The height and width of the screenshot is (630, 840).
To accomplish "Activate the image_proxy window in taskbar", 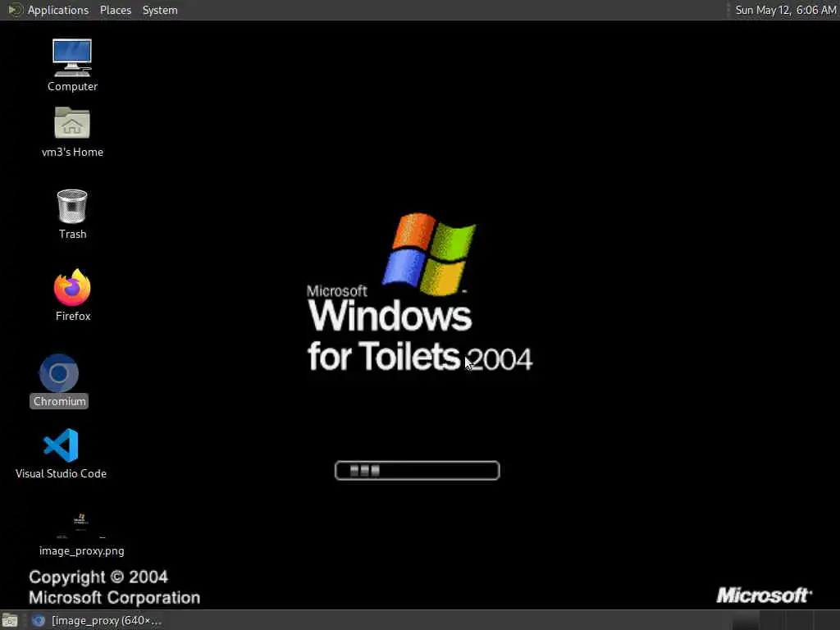I will pyautogui.click(x=97, y=620).
